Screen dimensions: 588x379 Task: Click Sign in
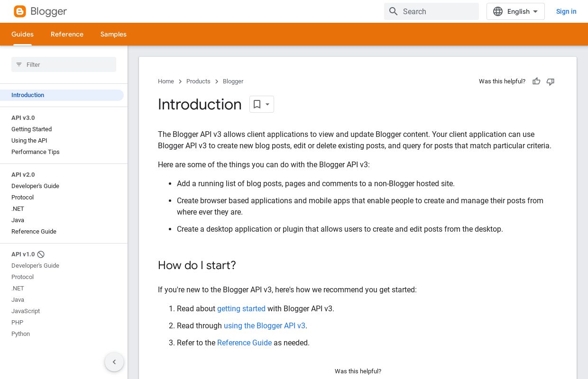point(566,11)
